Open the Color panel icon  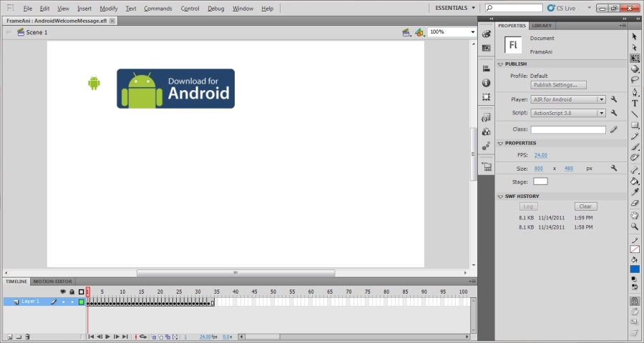[x=487, y=34]
